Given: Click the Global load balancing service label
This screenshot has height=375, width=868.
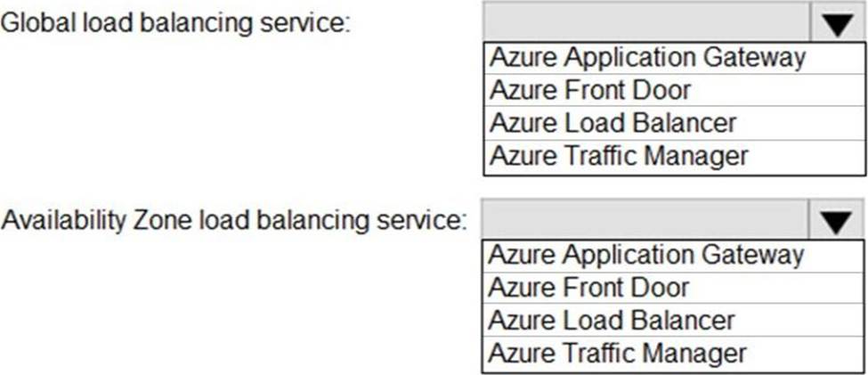Looking at the screenshot, I should (175, 24).
